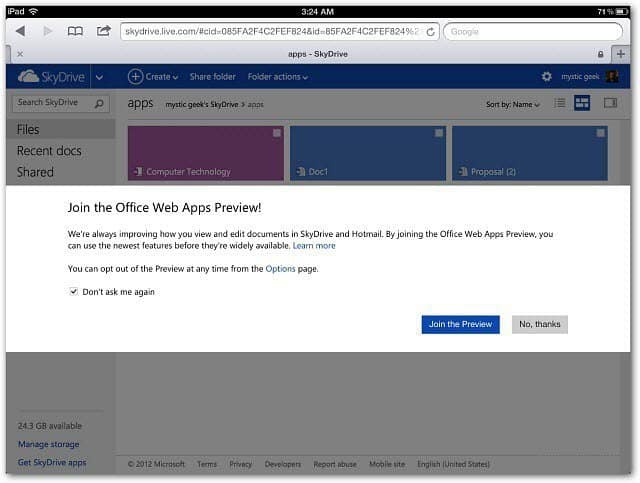The image size is (640, 483).
Task: Open the settings gear icon
Action: click(x=546, y=76)
